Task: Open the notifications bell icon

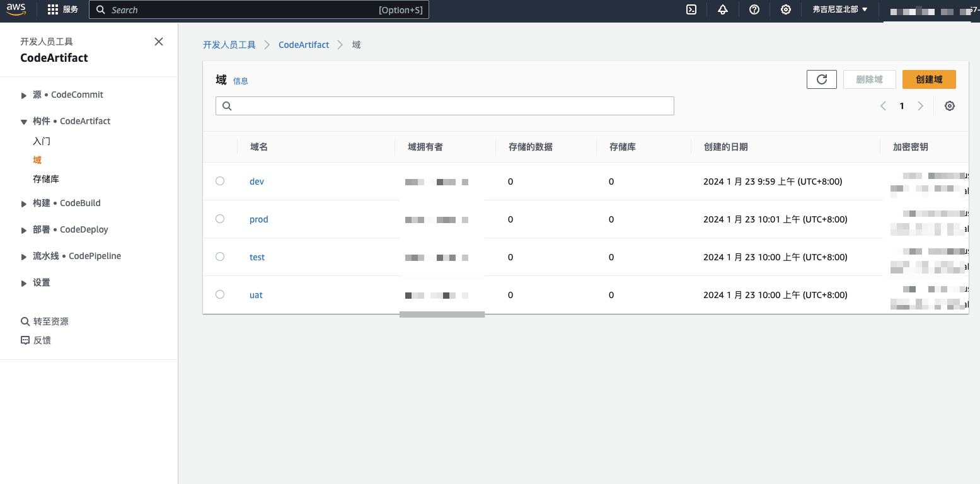Action: coord(723,9)
